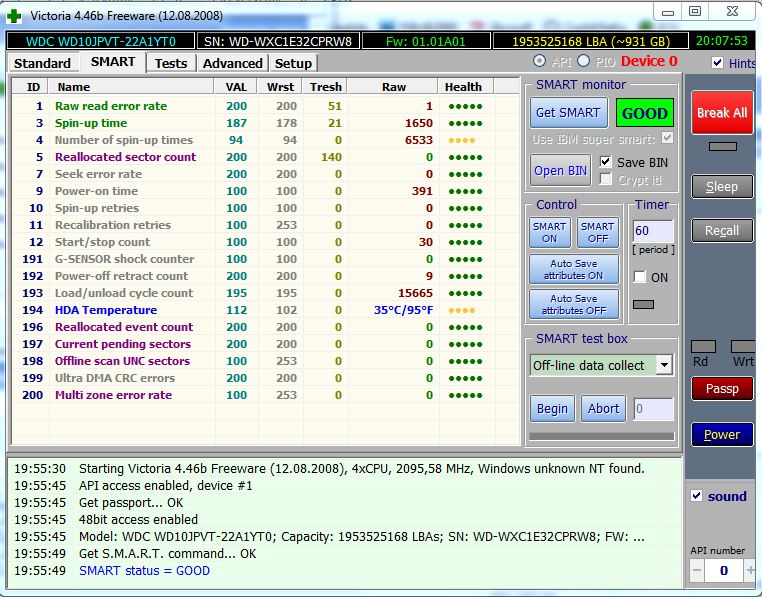Screen dimensions: 762x597
Task: Go to the Standard tab
Action: (x=42, y=63)
